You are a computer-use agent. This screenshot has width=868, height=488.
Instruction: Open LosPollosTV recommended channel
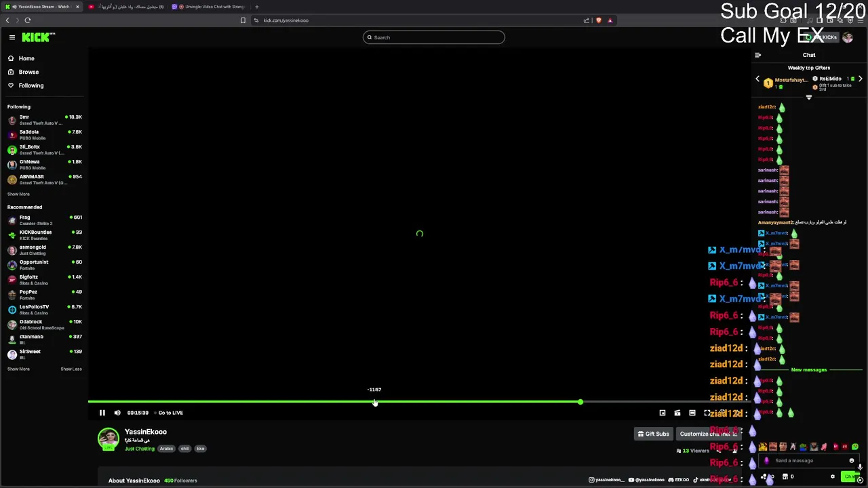click(44, 310)
